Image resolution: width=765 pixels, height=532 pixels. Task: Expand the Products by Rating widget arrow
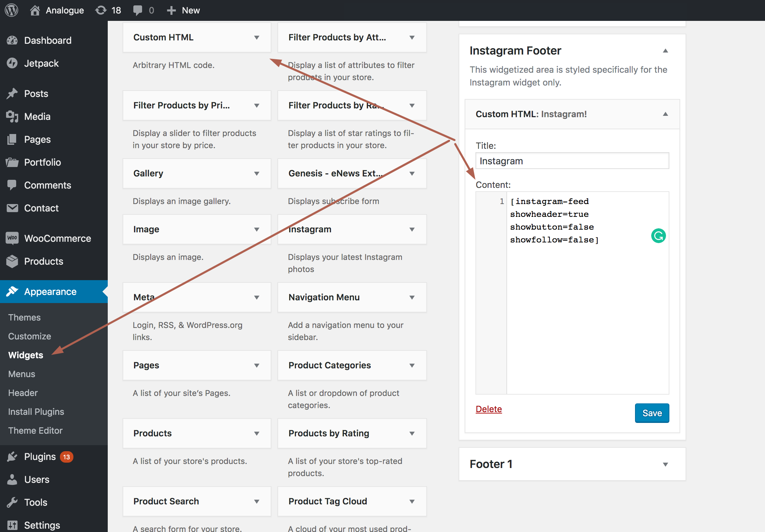click(412, 433)
